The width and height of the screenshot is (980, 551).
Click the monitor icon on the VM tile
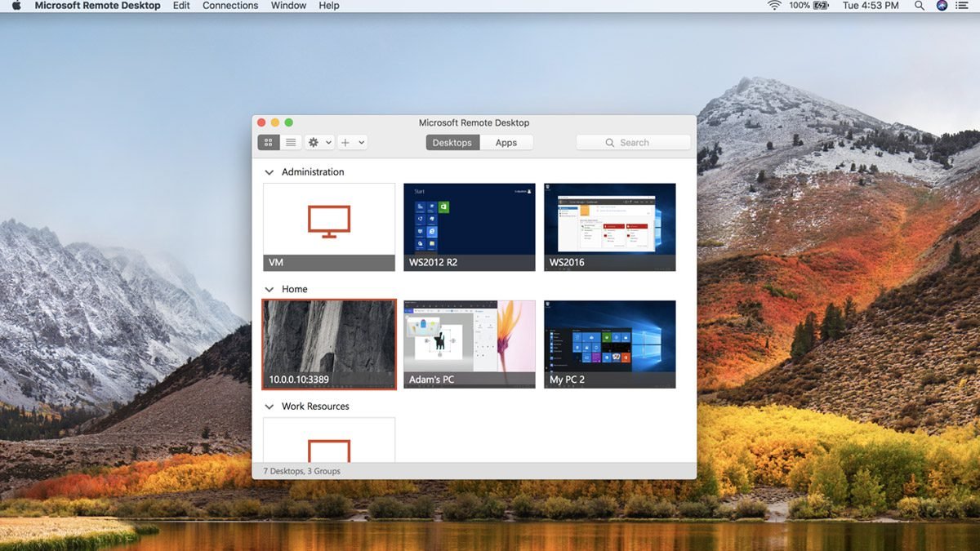(x=329, y=221)
